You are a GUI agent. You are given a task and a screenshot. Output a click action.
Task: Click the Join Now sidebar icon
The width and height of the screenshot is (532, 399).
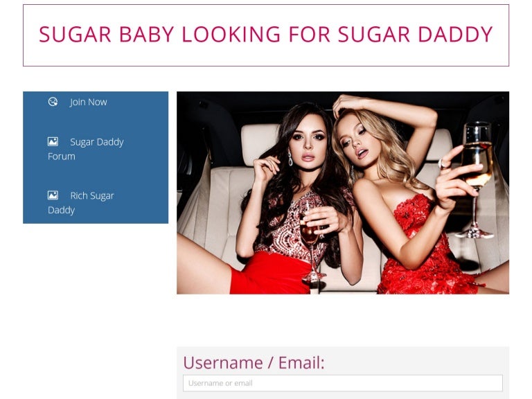(x=53, y=102)
